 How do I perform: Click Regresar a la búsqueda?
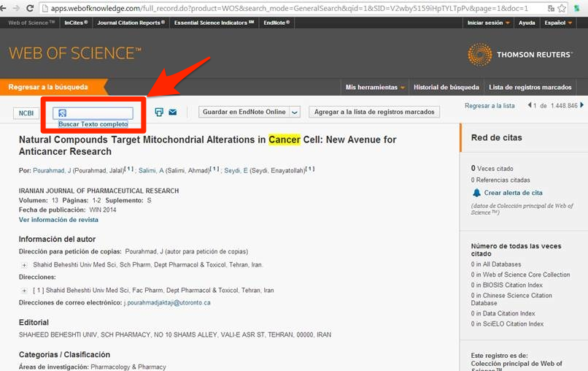click(48, 87)
